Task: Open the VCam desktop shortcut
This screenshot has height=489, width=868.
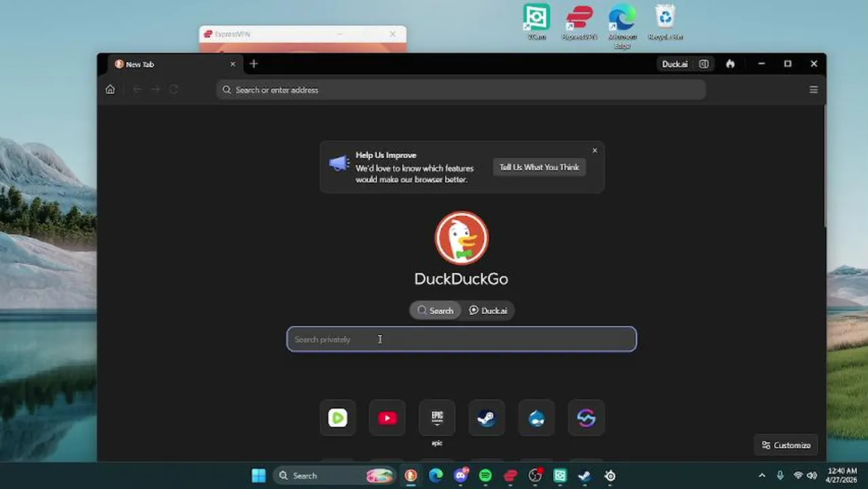Action: point(537,22)
